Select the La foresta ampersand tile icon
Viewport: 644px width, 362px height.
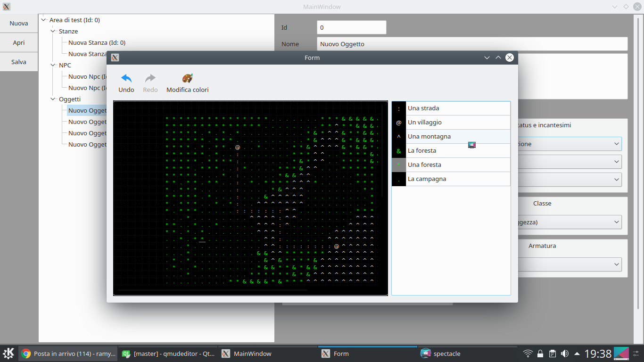click(399, 151)
